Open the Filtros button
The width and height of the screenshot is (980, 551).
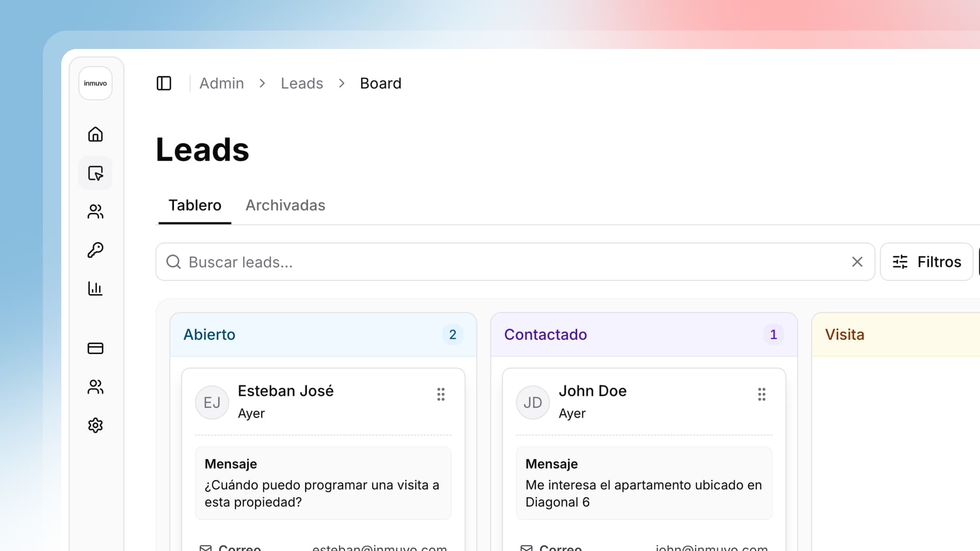(926, 262)
